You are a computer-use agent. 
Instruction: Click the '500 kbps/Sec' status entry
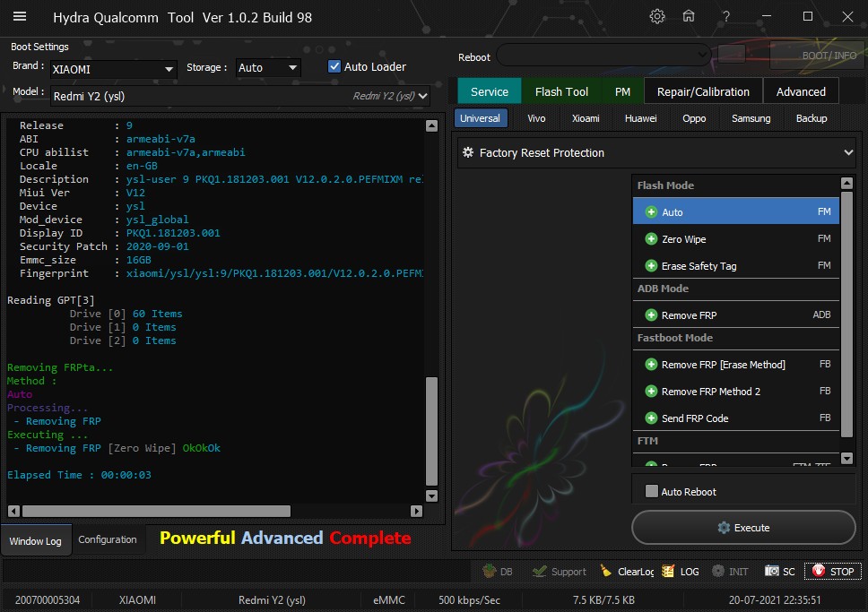click(469, 599)
